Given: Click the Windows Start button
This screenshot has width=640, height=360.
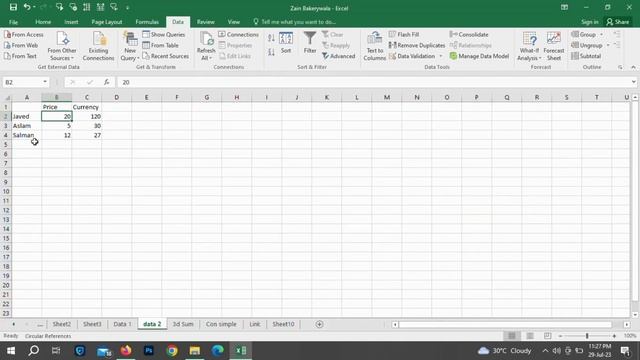Looking at the screenshot, I should point(11,350).
